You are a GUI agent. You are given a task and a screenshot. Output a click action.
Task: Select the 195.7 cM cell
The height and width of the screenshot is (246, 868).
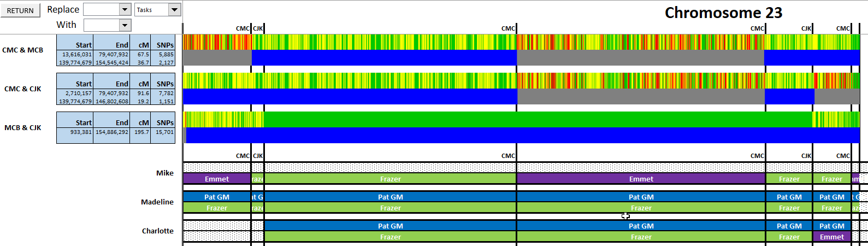click(x=141, y=132)
